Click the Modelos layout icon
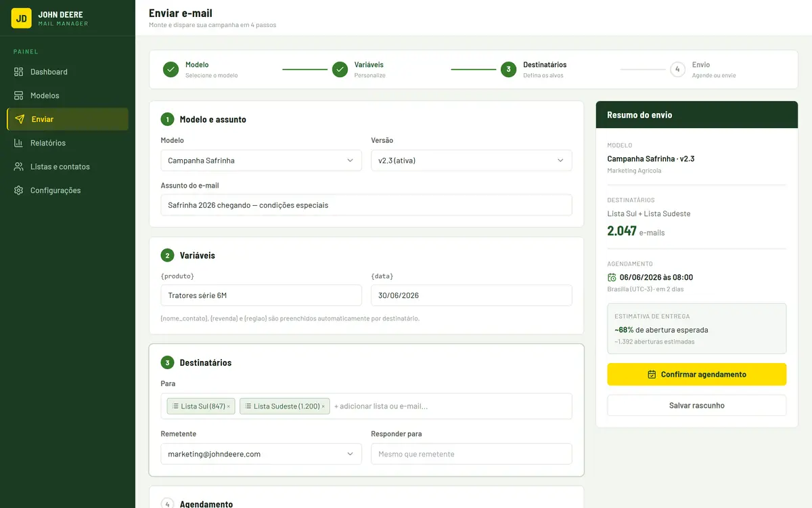The width and height of the screenshot is (812, 508). click(19, 96)
